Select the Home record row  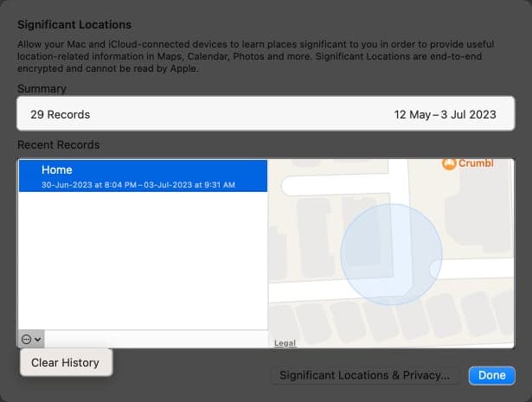point(143,175)
